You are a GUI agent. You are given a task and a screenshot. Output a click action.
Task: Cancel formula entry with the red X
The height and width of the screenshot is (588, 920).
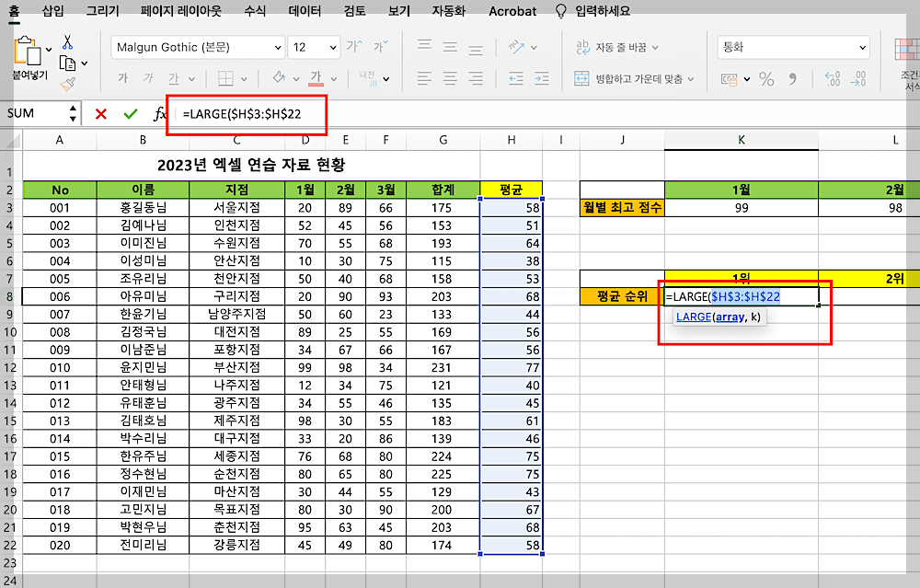click(101, 114)
